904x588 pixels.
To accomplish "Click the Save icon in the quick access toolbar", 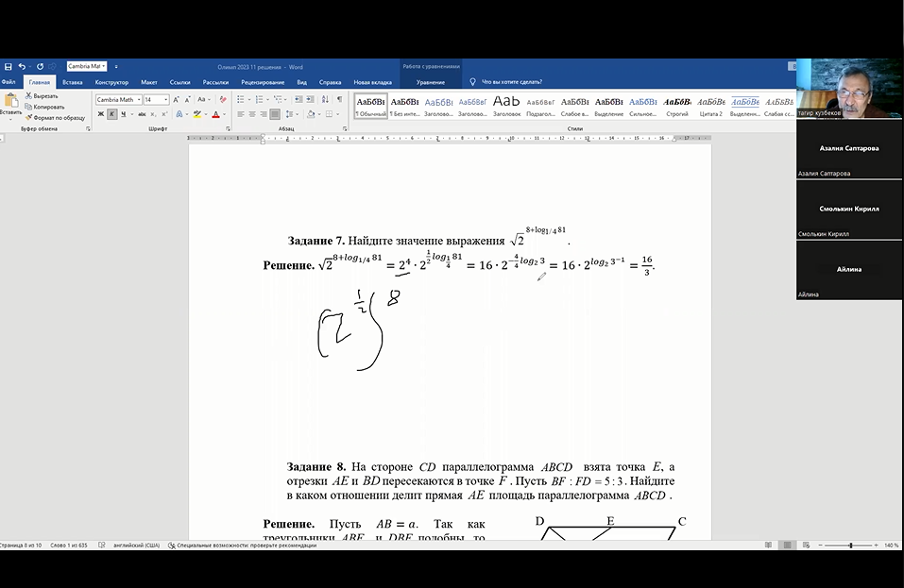I will [8, 67].
